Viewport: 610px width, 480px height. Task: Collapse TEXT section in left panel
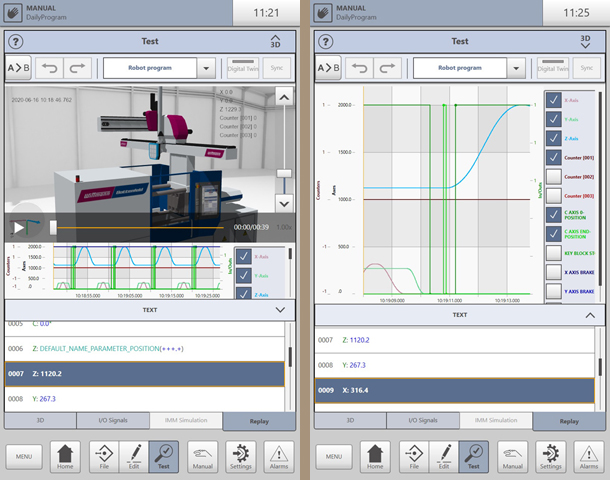(x=280, y=310)
